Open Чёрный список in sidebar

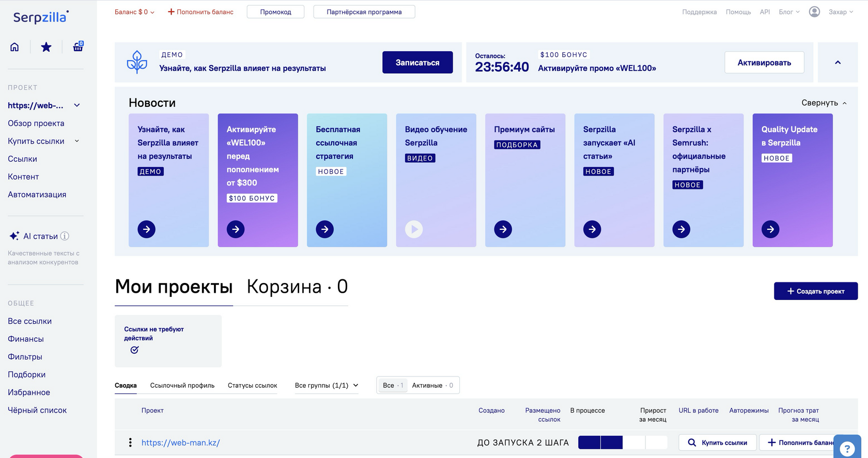(x=37, y=410)
